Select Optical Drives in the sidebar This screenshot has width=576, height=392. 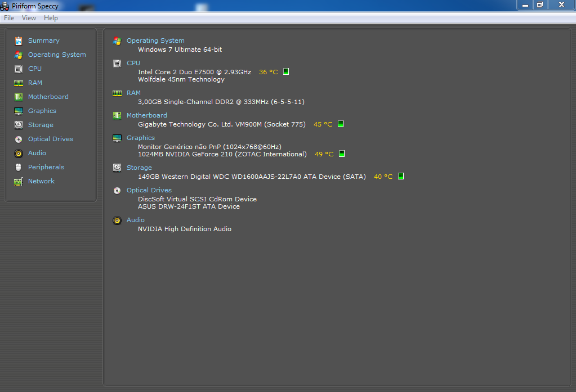51,139
